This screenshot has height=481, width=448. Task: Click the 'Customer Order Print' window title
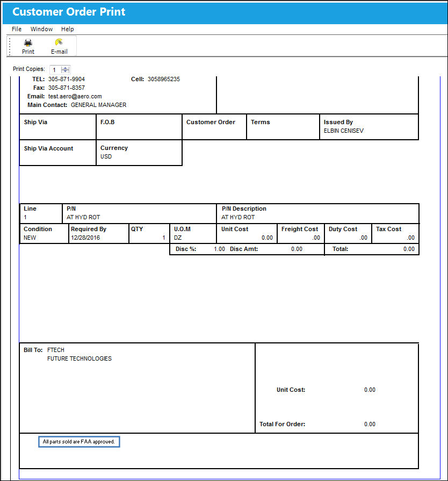[69, 12]
